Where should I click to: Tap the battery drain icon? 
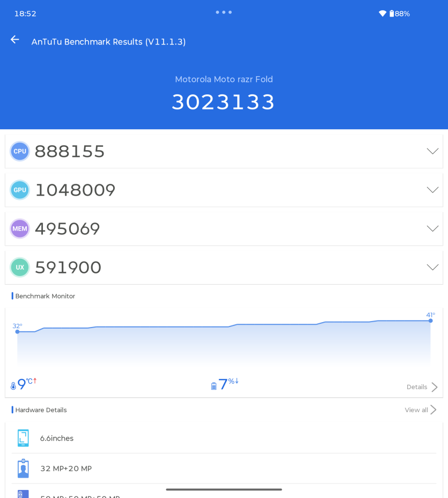point(214,386)
